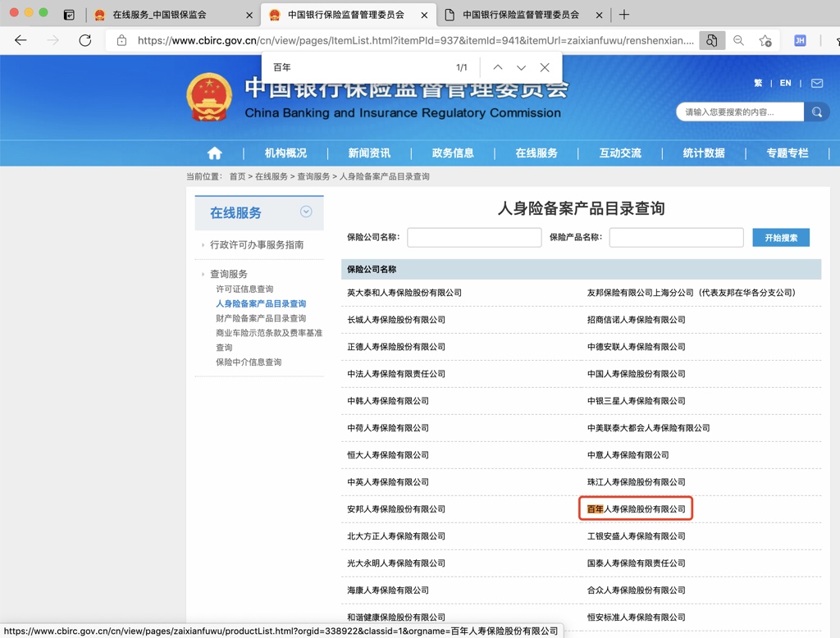Open 恒大人寿保险有限公司
This screenshot has height=638, width=840.
click(x=388, y=455)
